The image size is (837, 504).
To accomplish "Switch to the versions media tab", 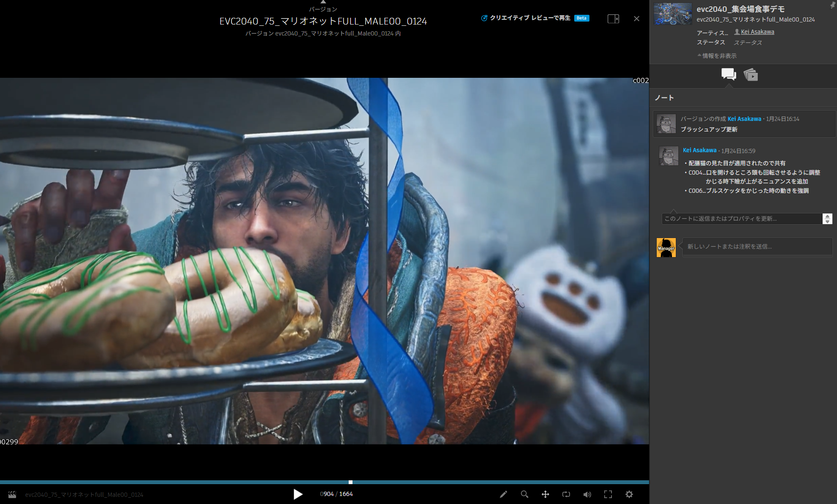I will [751, 75].
